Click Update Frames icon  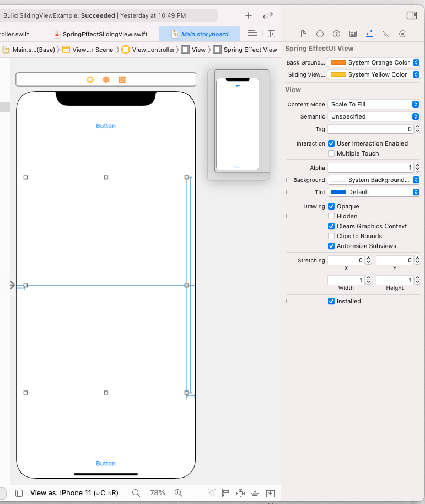click(212, 493)
